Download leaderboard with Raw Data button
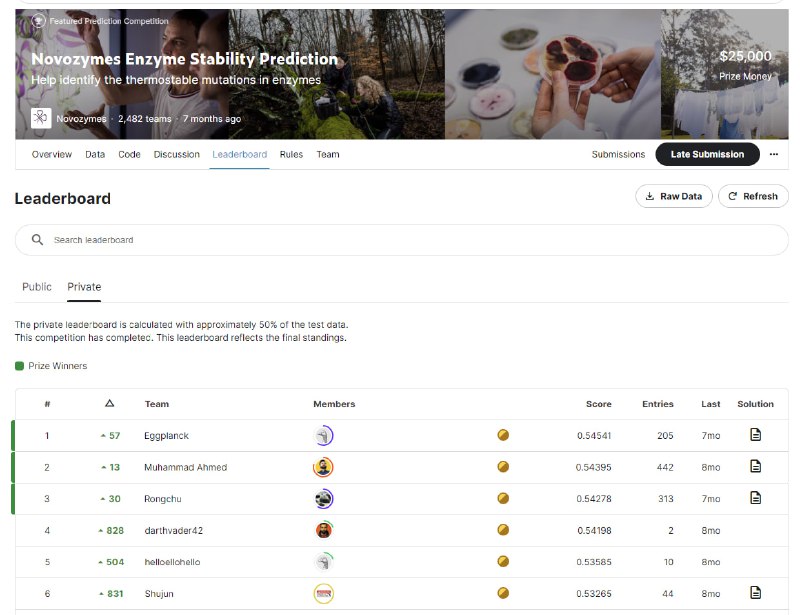Image resolution: width=800 pixels, height=615 pixels. 673,196
